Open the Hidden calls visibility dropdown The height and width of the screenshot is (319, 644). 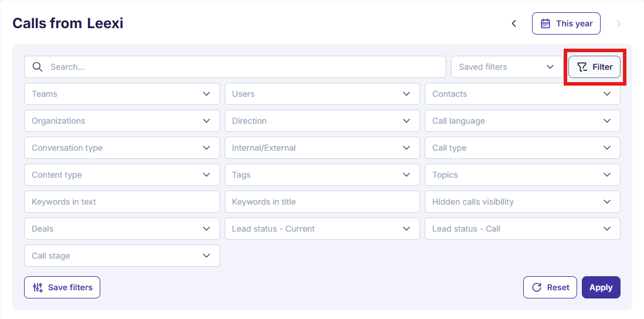tap(523, 202)
